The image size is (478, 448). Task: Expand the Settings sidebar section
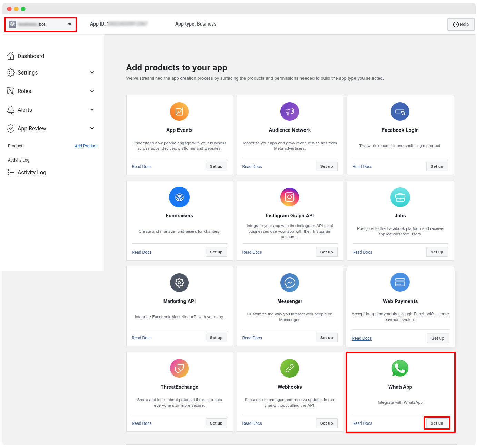(x=92, y=72)
